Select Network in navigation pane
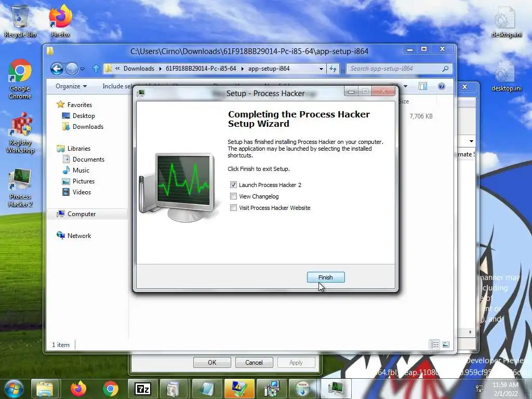The width and height of the screenshot is (532, 399). click(79, 235)
